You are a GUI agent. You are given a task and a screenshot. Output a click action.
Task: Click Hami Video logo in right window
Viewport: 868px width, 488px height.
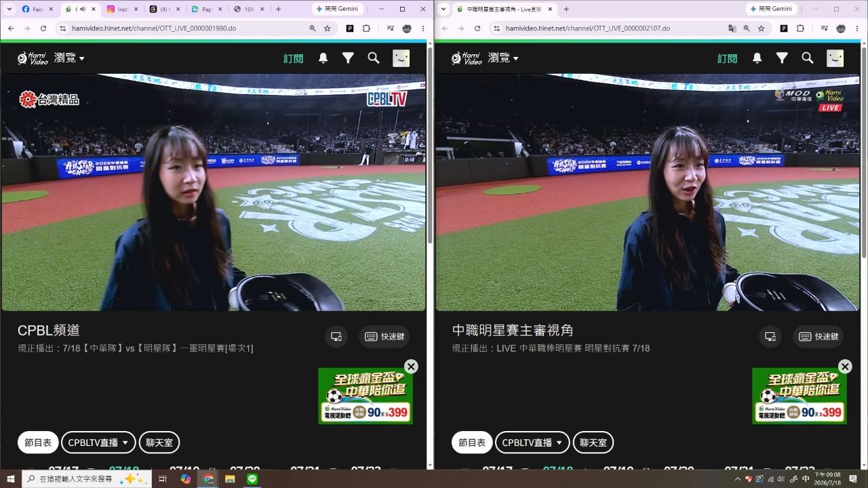point(467,58)
